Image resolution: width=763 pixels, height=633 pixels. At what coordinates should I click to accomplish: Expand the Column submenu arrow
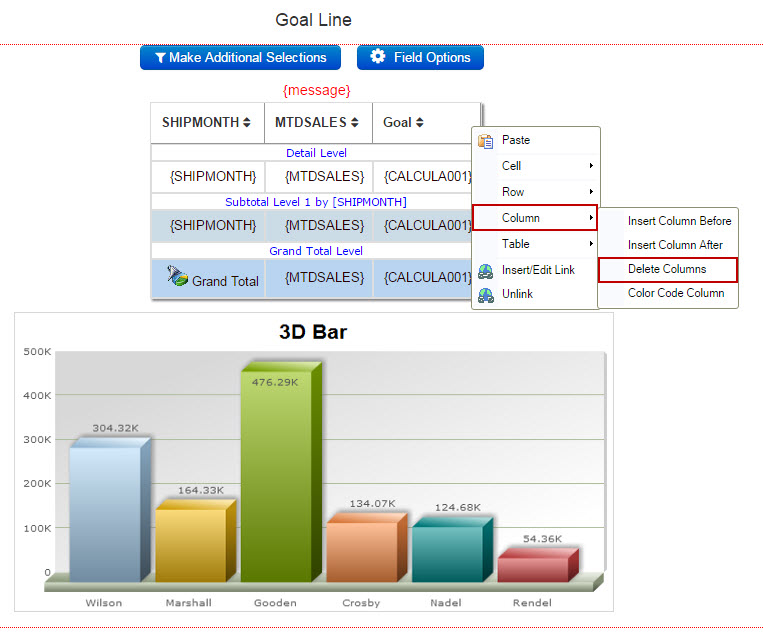pos(591,217)
